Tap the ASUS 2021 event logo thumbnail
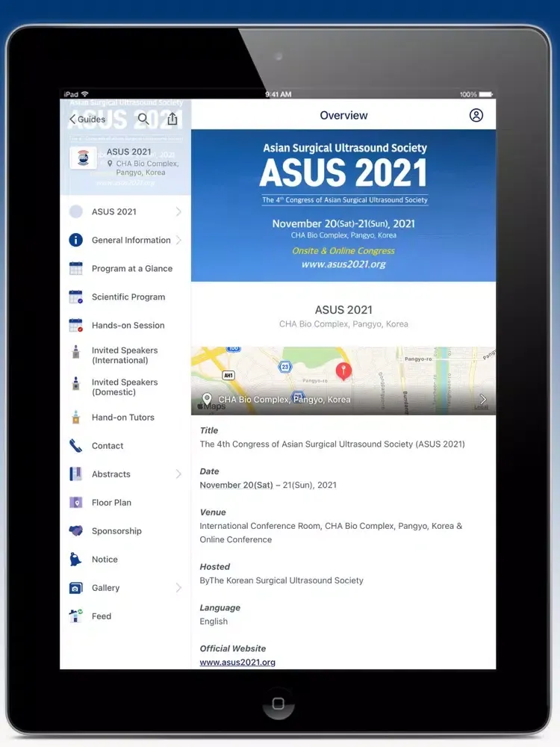 pos(84,158)
